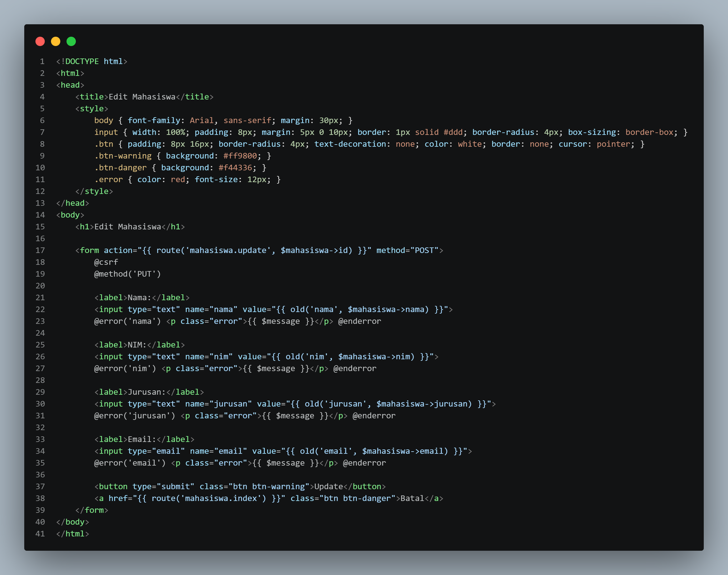Click @error('nim') directive
The height and width of the screenshot is (575, 728).
[x=125, y=369]
